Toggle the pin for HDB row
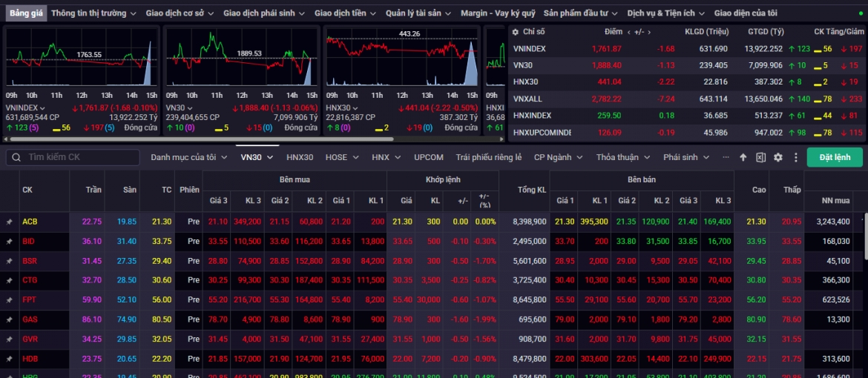 click(9, 359)
